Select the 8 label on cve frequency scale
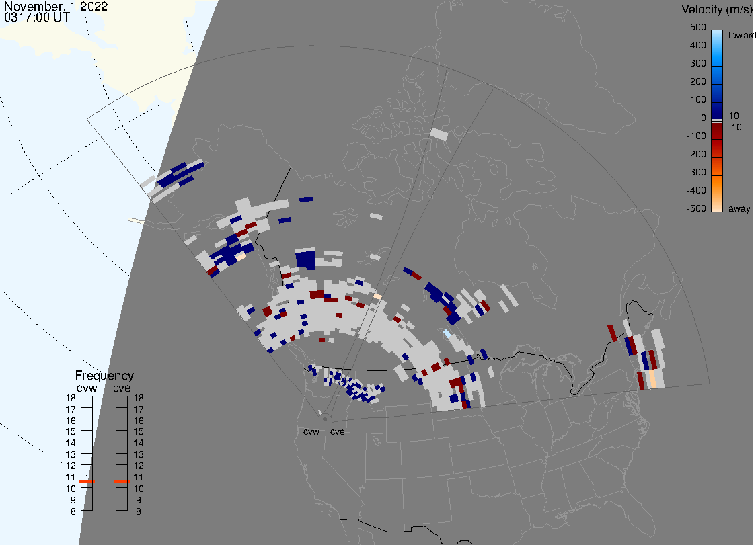 coord(139,511)
